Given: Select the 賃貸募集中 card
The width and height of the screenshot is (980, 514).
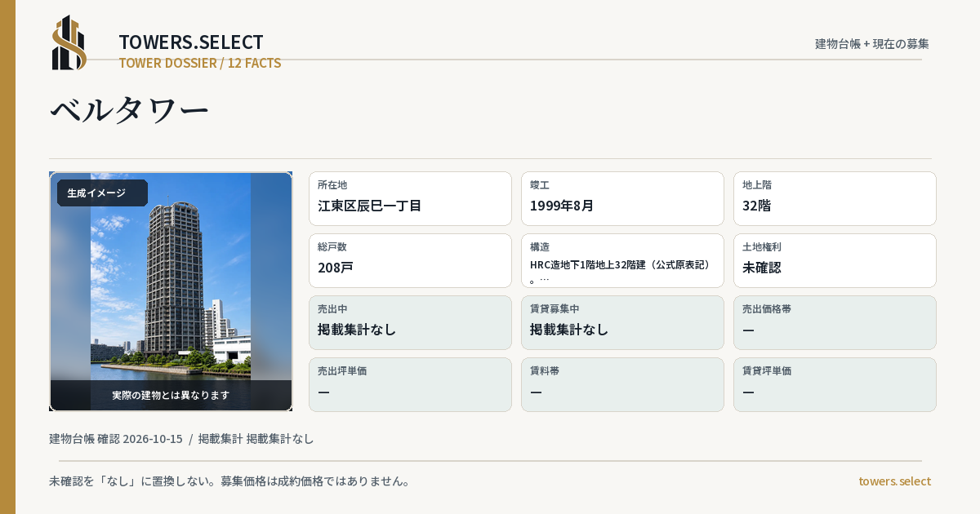Looking at the screenshot, I should [x=622, y=322].
